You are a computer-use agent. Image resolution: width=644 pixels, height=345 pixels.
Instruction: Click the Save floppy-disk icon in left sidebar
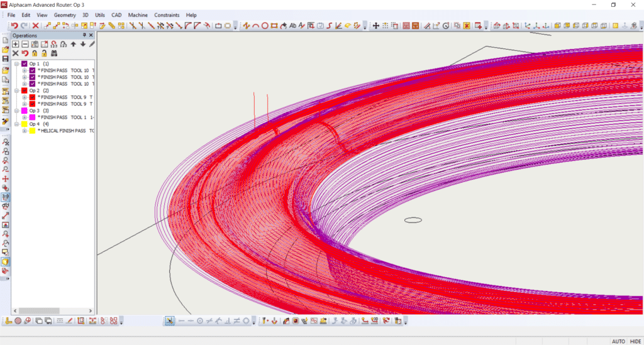tap(5, 59)
